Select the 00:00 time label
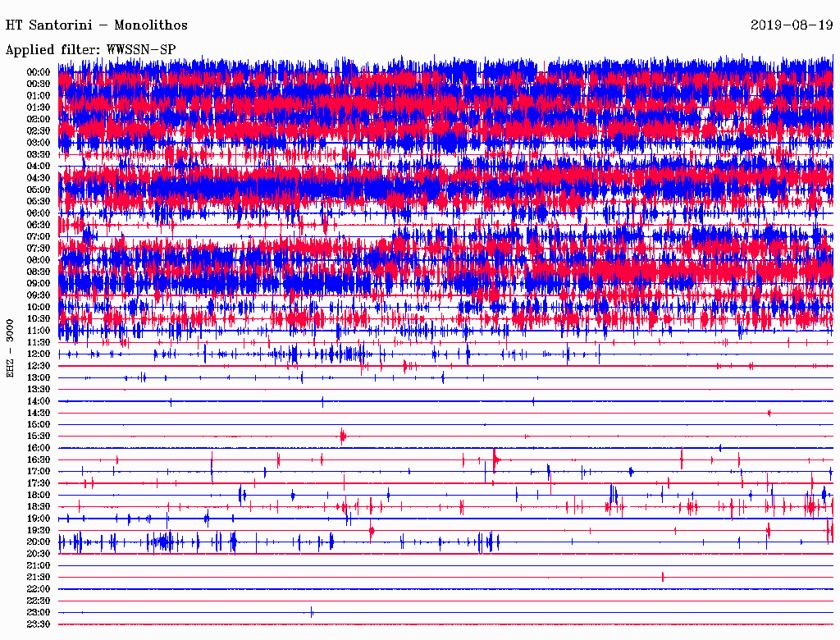Viewport: 840px width, 640px height. click(39, 72)
